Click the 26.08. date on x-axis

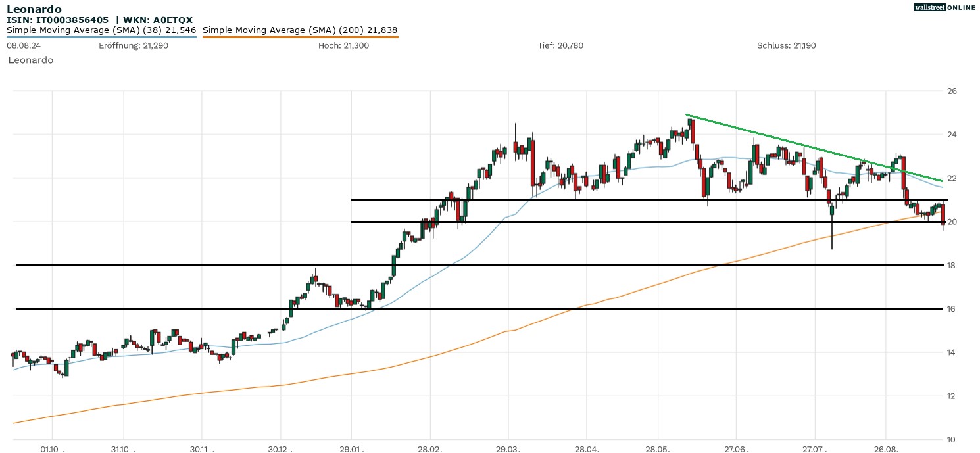pyautogui.click(x=886, y=449)
